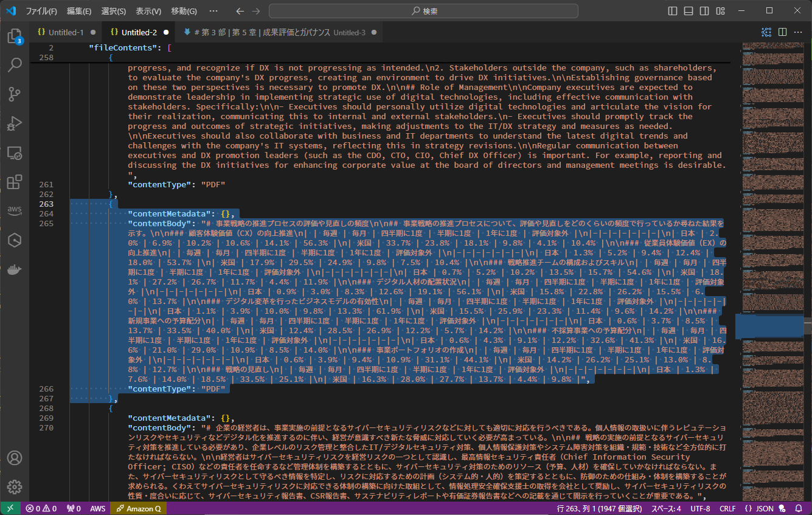Click "contentType": "PDF" on line 261
Screen dimensions: 812x515
[176, 184]
